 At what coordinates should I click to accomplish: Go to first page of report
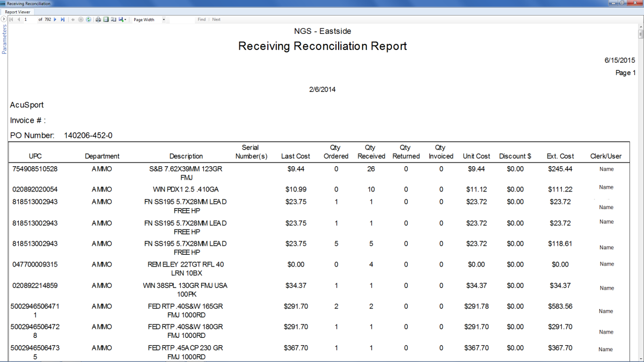pyautogui.click(x=11, y=19)
